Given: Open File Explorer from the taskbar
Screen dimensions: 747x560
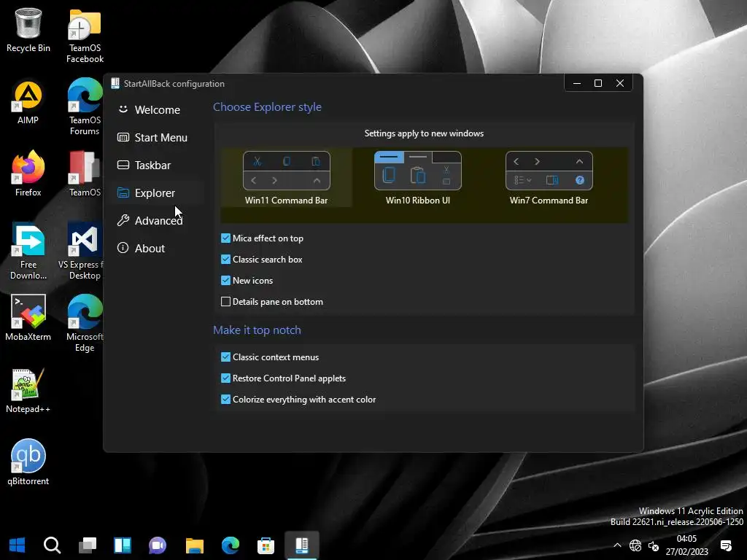Looking at the screenshot, I should [x=194, y=545].
